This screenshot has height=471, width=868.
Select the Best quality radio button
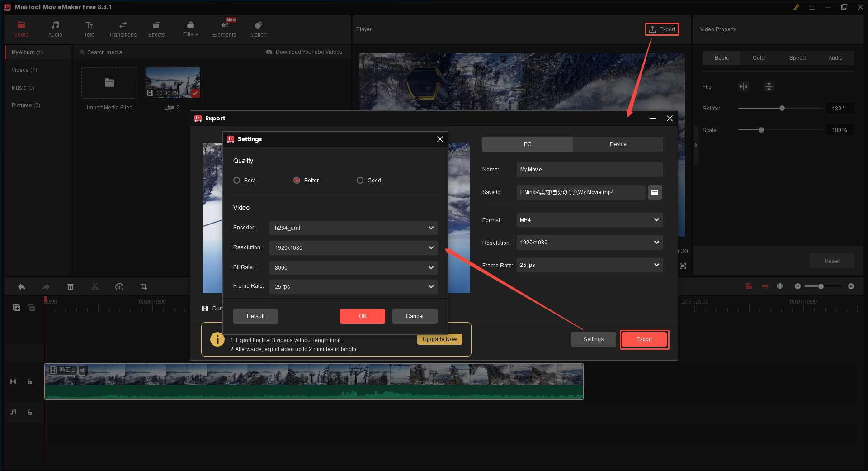pos(236,180)
